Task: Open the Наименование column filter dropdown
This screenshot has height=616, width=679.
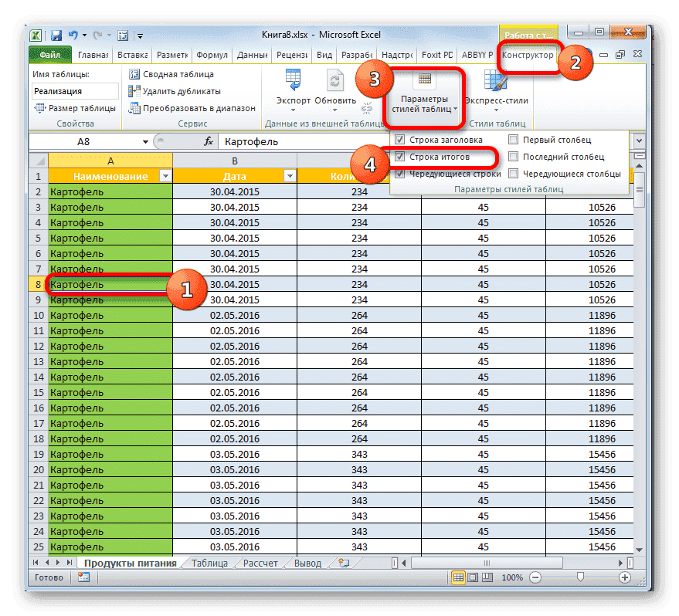Action: pos(165,175)
